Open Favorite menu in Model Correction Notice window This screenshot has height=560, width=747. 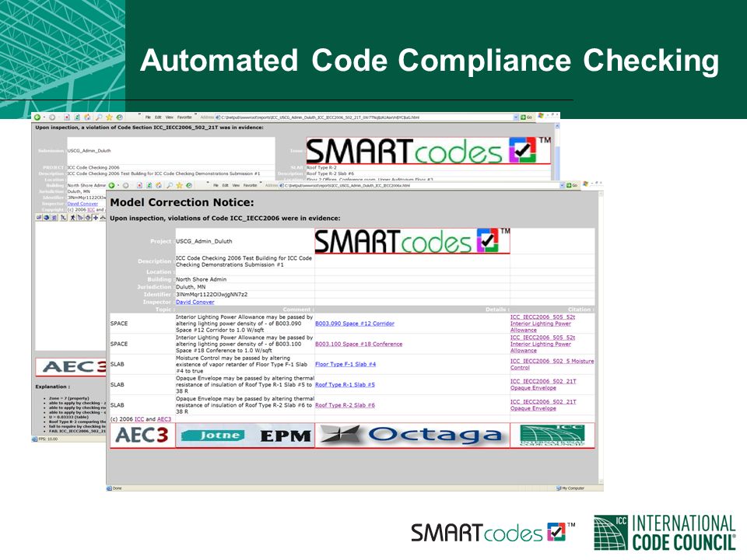(250, 185)
